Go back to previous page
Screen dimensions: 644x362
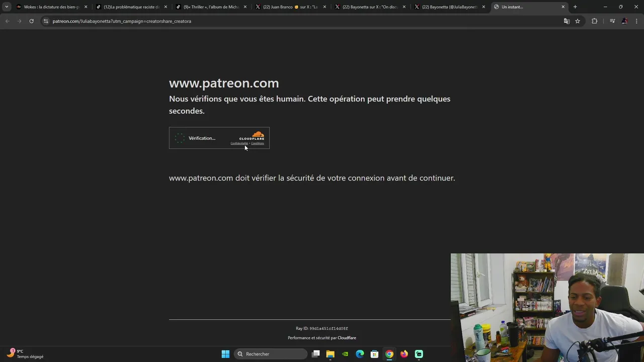[7, 21]
